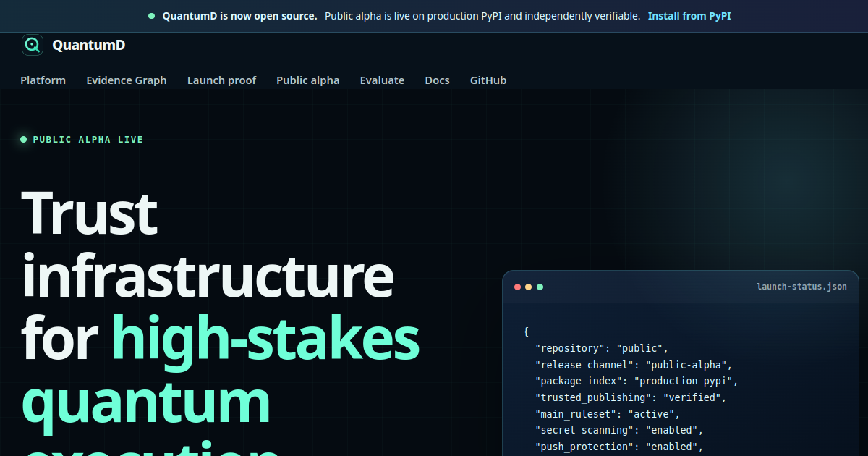Click the green dot in code window

[x=540, y=287]
